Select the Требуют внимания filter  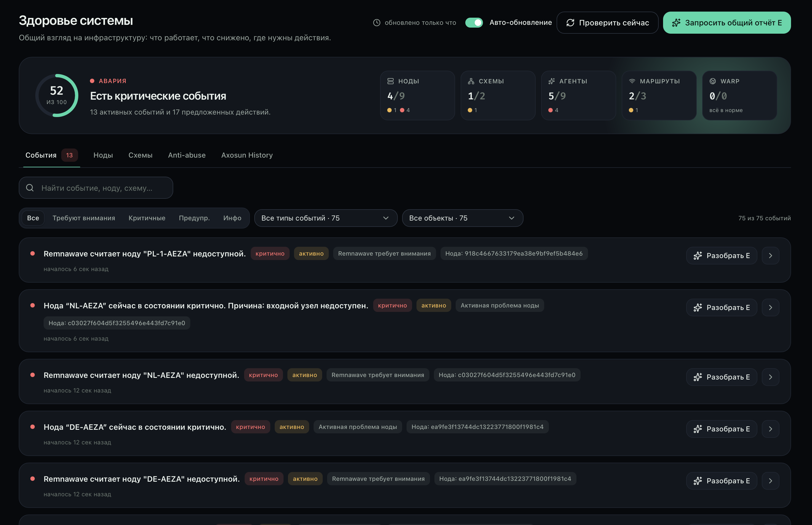click(84, 218)
